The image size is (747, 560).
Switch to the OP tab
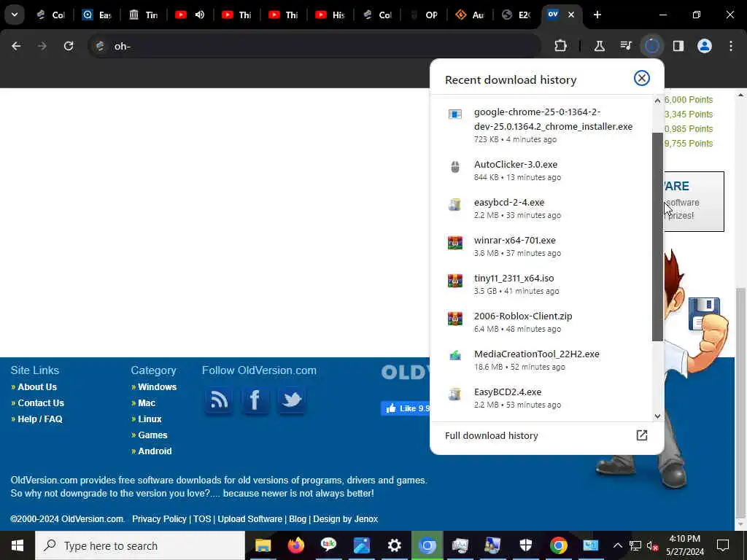coord(424,15)
